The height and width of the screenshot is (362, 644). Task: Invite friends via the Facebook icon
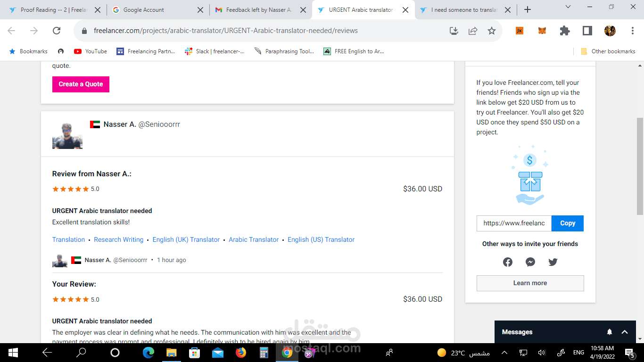coord(508,262)
